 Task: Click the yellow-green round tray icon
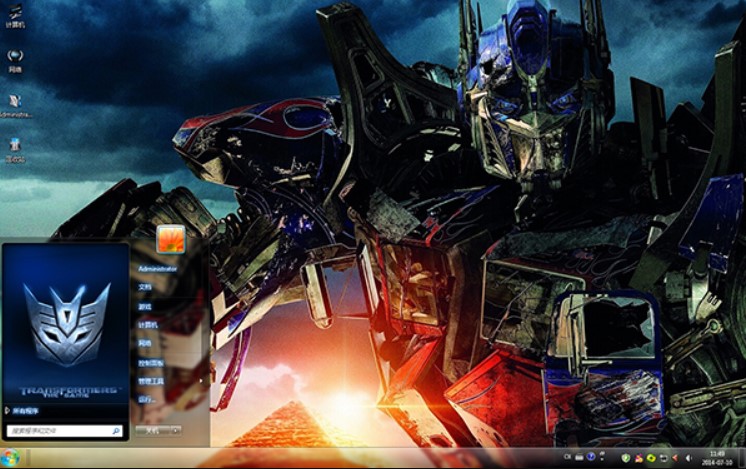tap(651, 458)
